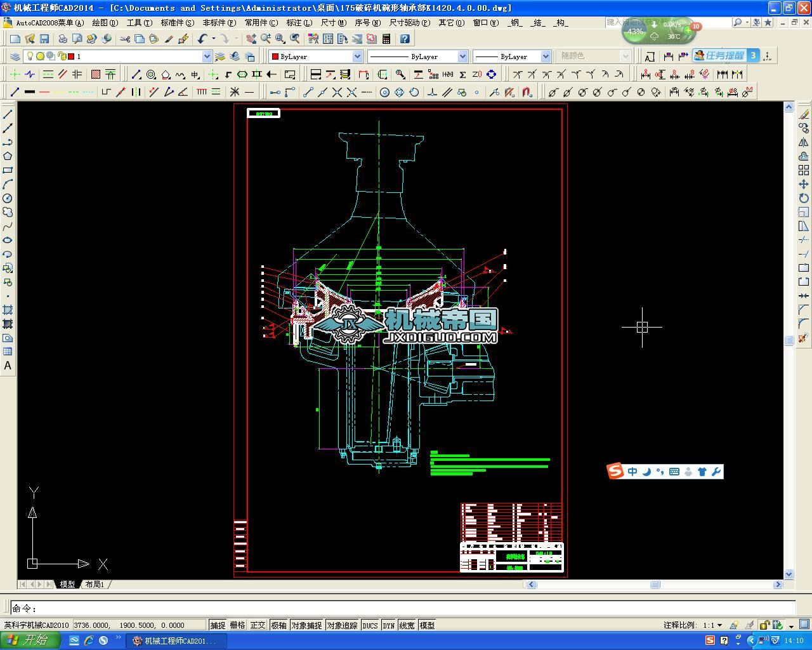Open the calculator tool icon
The width and height of the screenshot is (812, 650).
tap(386, 39)
